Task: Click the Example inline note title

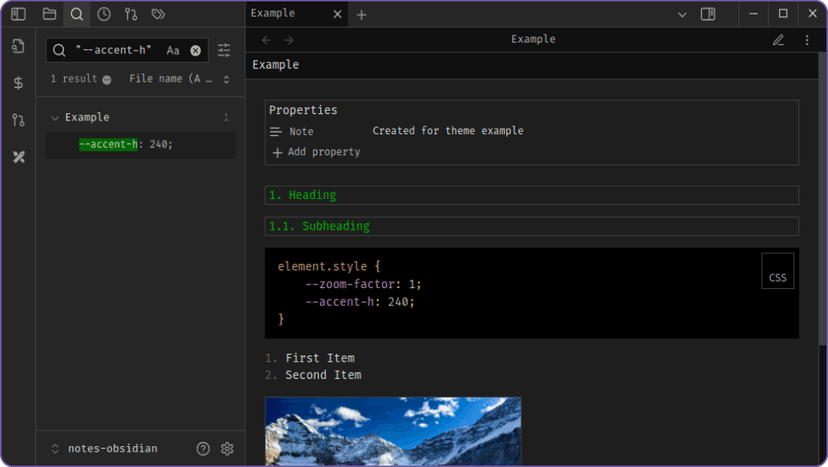Action: click(275, 65)
